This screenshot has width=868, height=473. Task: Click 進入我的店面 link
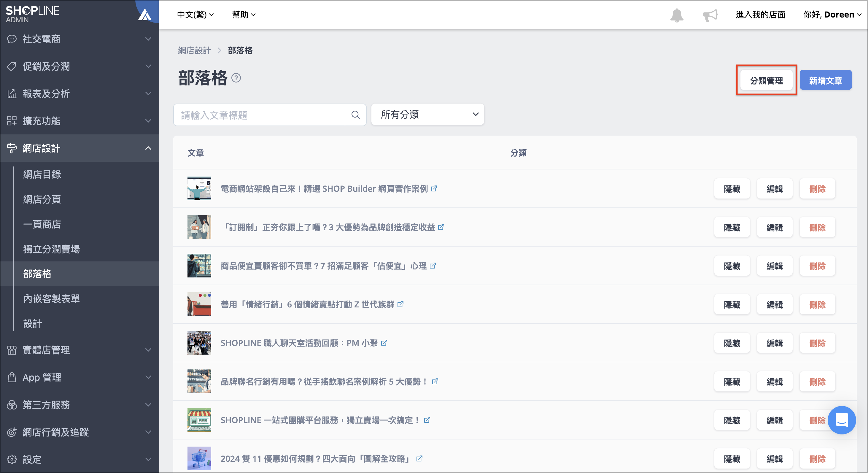[x=760, y=15]
